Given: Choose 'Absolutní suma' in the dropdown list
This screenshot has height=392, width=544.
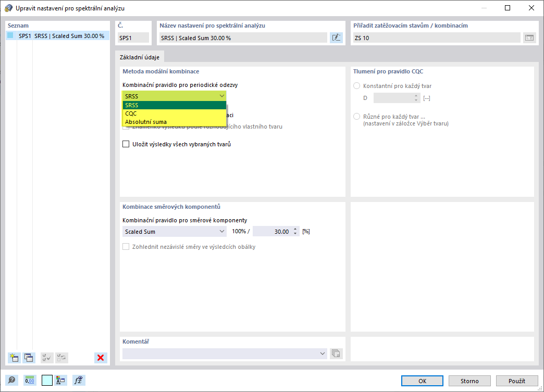Looking at the screenshot, I should (174, 122).
